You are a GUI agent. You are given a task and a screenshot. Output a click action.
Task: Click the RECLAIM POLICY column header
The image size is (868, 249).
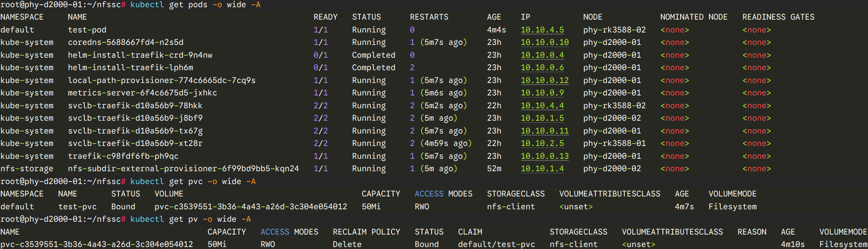[x=366, y=232]
